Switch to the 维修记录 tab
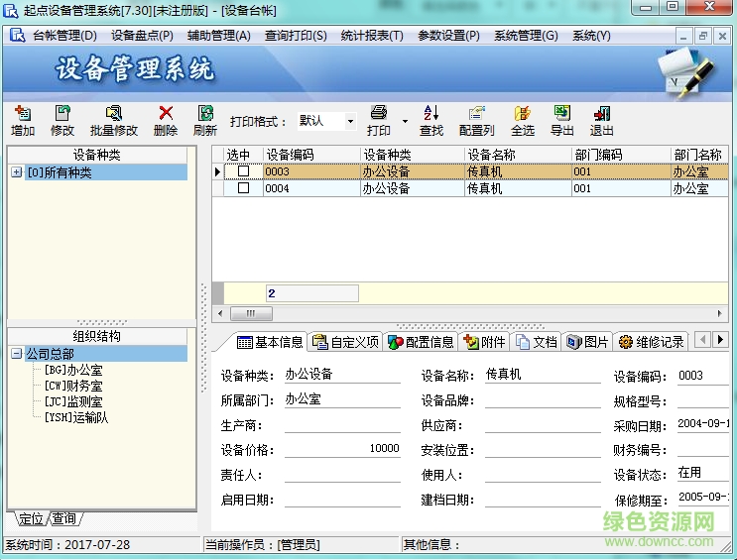737x560 pixels. (x=651, y=342)
